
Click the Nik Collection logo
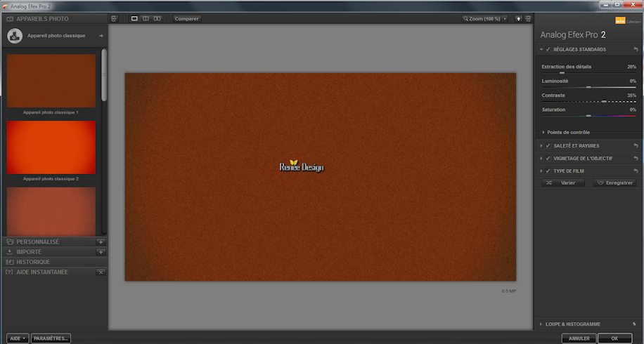pos(628,20)
